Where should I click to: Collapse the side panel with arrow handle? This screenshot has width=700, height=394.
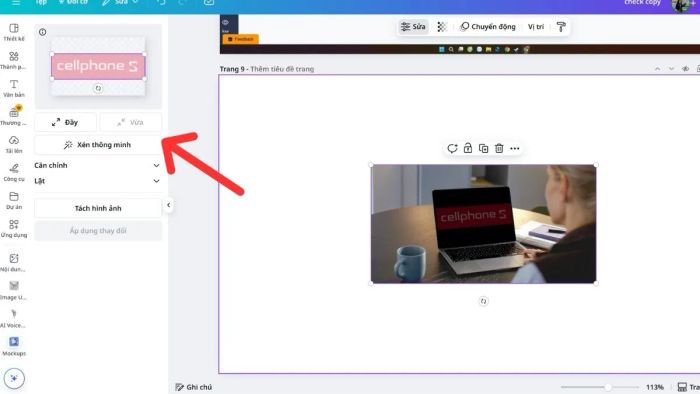(x=168, y=205)
